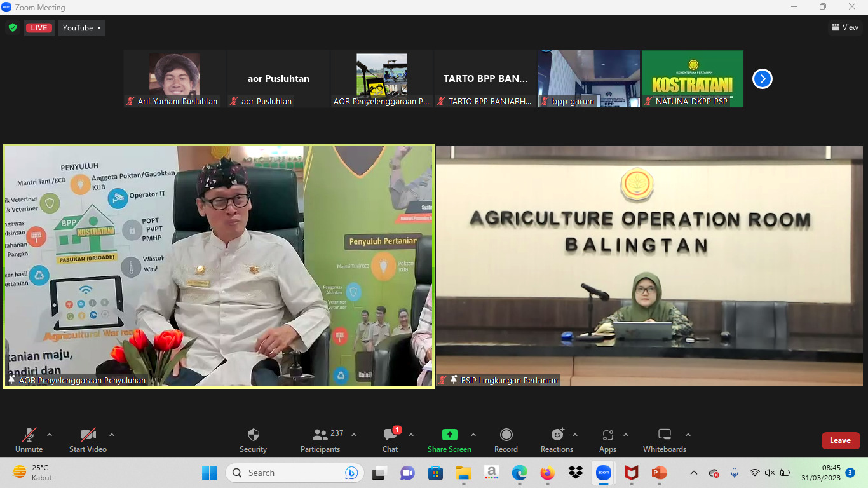The width and height of the screenshot is (868, 488).
Task: Open Microsoft Store from the taskbar
Action: click(435, 473)
